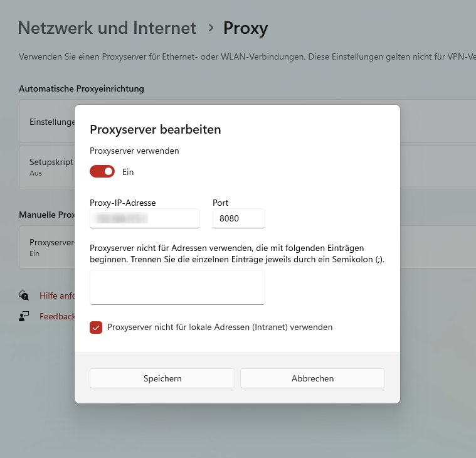Click the Proxyserver bearbeiten dialog title
The image size is (476, 458).
155,130
